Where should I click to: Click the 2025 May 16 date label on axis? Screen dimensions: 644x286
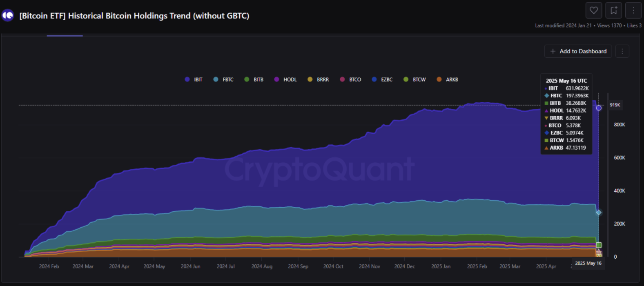(x=588, y=263)
